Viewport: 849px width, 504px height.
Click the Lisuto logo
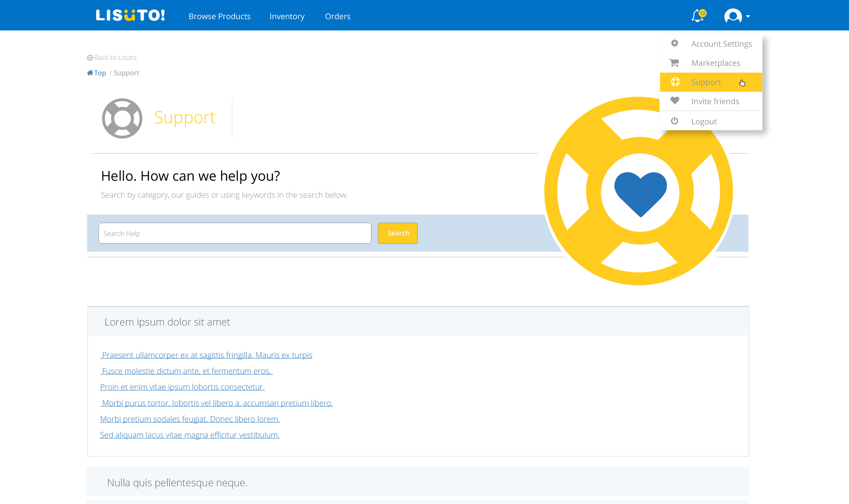(130, 16)
